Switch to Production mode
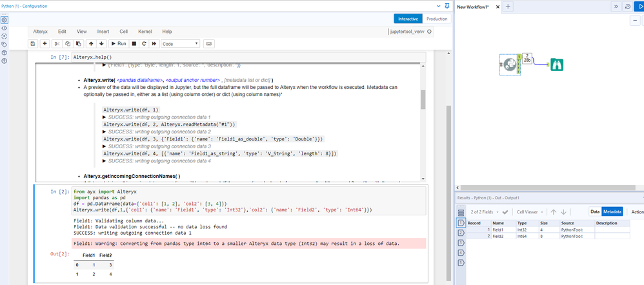Screen dimensions: 644x285 point(437,19)
